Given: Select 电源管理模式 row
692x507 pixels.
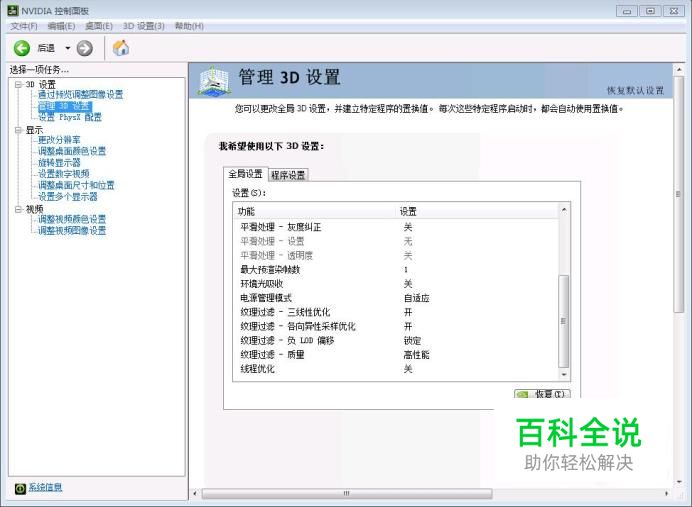Looking at the screenshot, I should 395,298.
